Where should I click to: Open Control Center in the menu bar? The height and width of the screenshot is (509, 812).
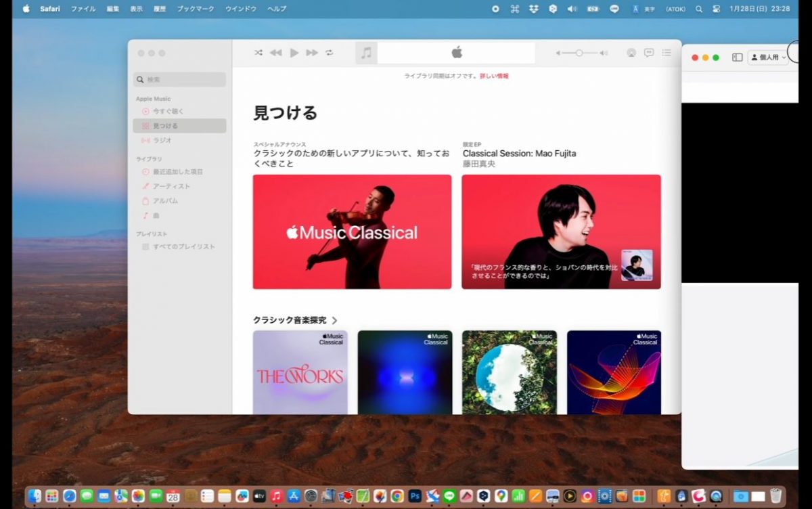716,9
